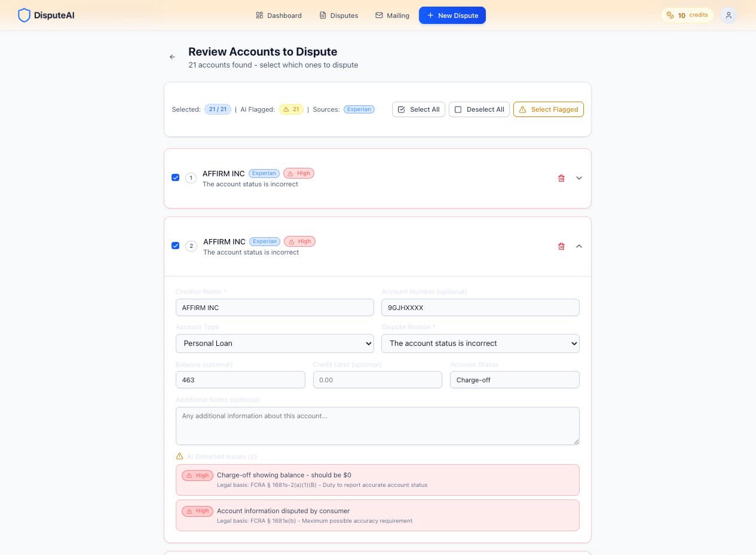Open the Disputes section from the navbar
This screenshot has width=756, height=555.
coord(338,15)
